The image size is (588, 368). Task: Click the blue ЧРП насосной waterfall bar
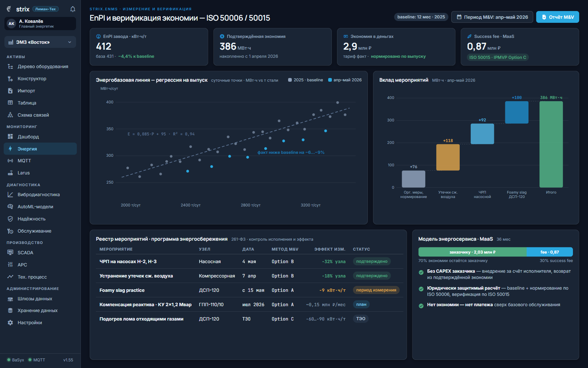click(x=482, y=134)
